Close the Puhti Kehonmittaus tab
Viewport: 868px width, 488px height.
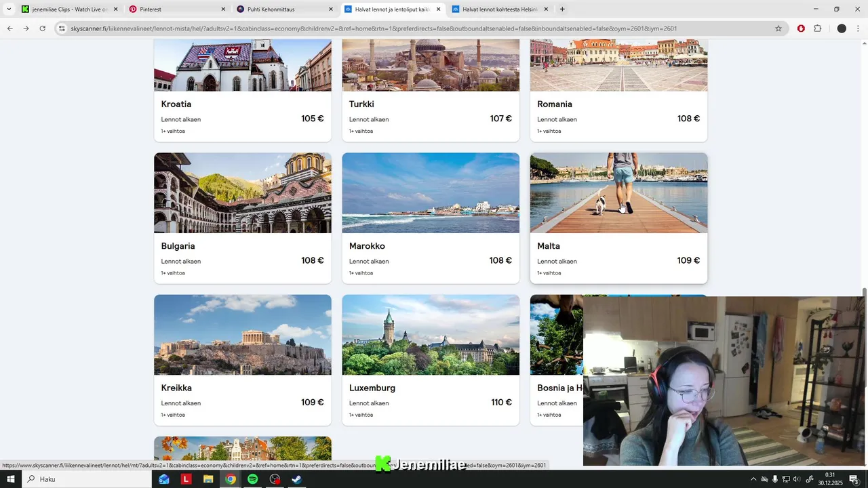331,9
